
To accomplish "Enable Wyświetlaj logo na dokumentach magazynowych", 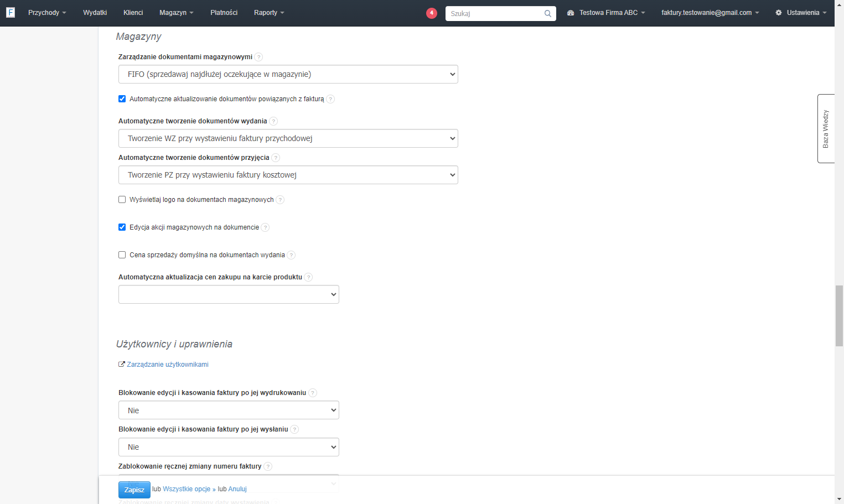I will point(122,200).
